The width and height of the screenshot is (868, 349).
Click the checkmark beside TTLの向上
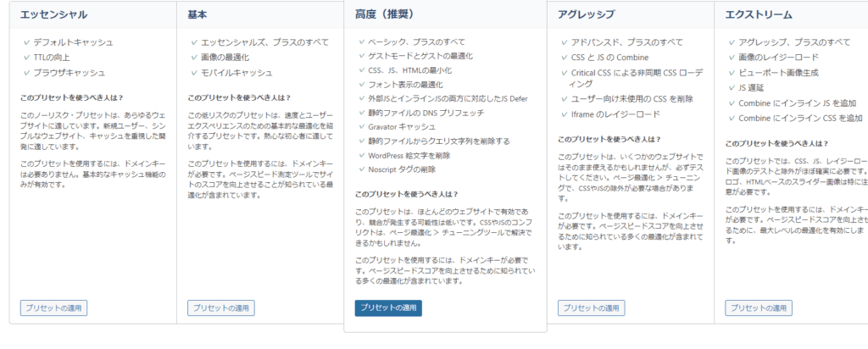pos(26,58)
